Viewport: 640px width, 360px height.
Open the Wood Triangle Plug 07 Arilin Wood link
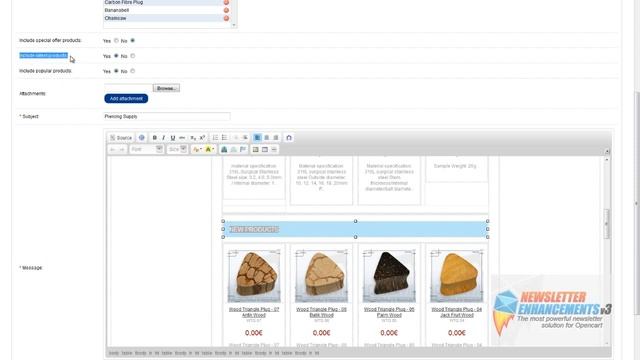click(254, 312)
